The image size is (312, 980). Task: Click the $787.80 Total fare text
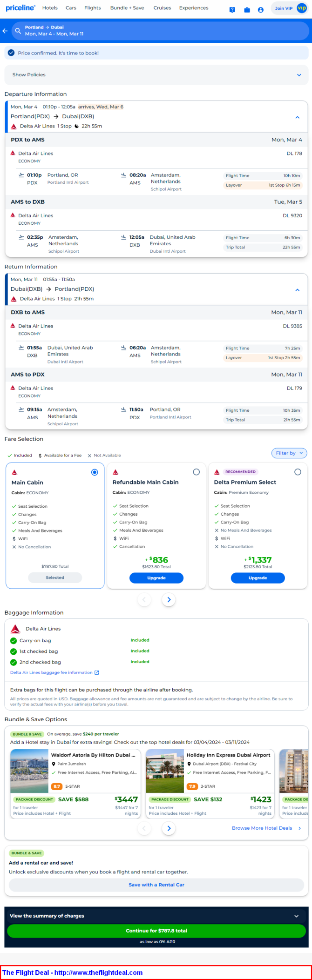tap(55, 566)
